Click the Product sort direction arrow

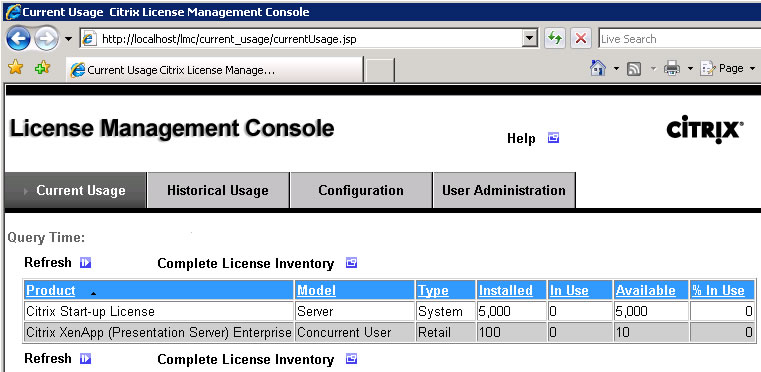[x=93, y=293]
